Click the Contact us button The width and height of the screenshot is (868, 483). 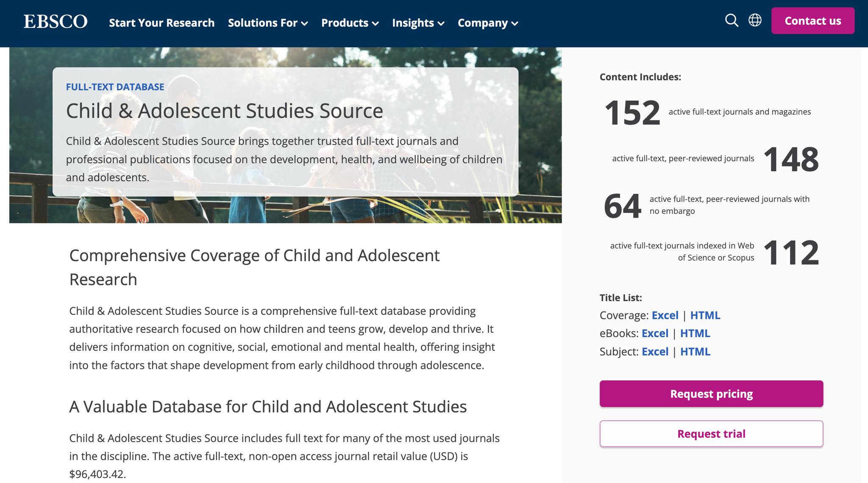(812, 21)
